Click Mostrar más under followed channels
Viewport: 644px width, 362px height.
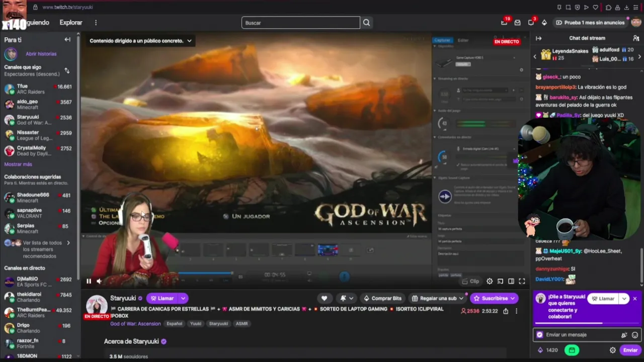point(18,164)
